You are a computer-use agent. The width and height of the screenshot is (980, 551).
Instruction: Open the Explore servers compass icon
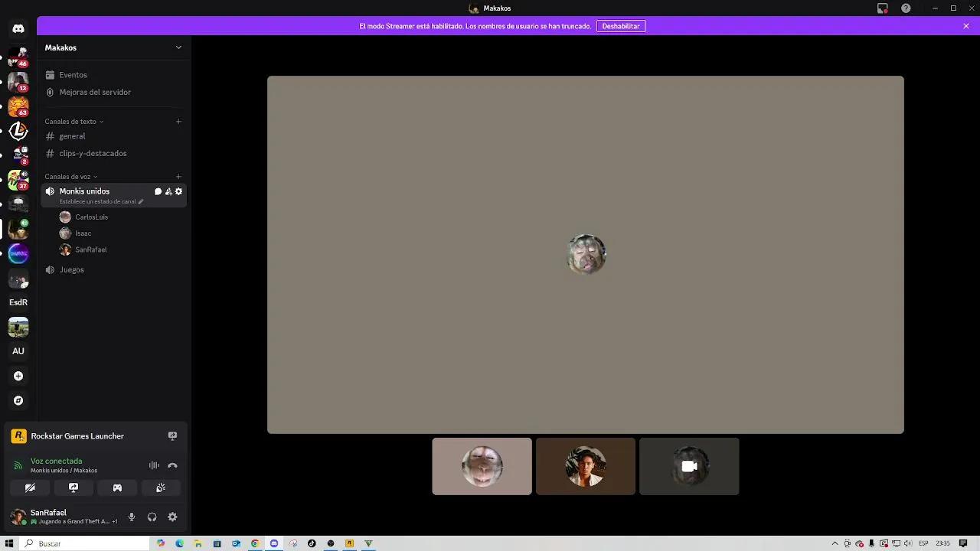(x=18, y=400)
